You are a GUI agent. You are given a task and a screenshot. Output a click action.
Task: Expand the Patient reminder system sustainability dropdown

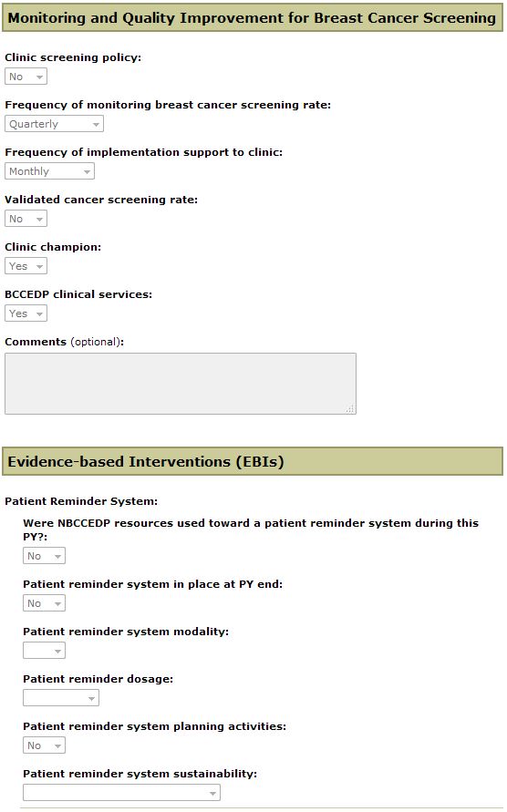pos(121,793)
